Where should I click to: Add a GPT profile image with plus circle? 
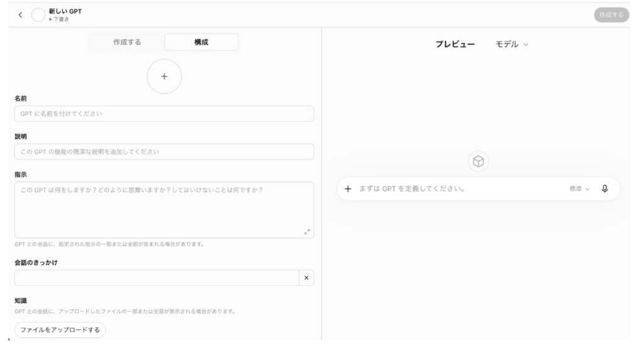click(164, 76)
